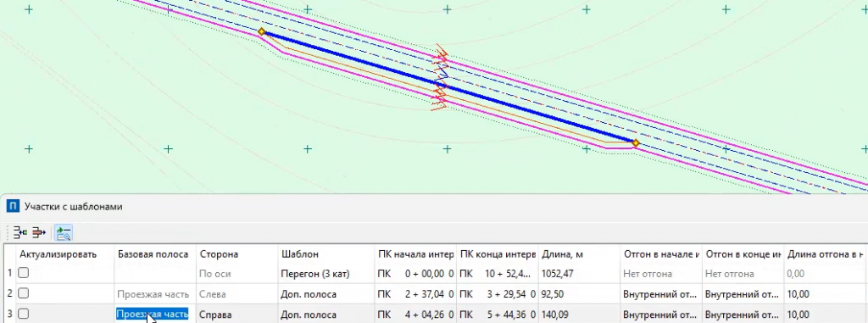This screenshot has height=323, width=868.
Task: Open Сторона cell Справа in row 3
Action: [237, 315]
